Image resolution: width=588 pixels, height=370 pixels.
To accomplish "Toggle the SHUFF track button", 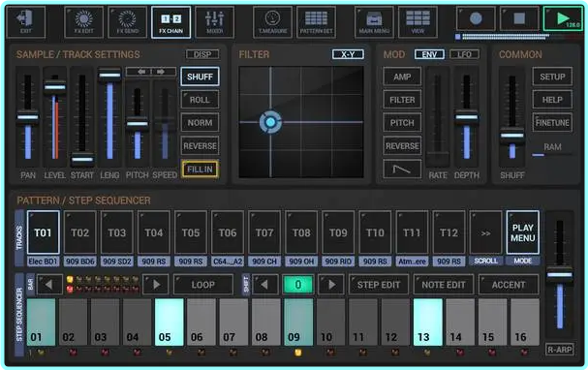I will (200, 77).
